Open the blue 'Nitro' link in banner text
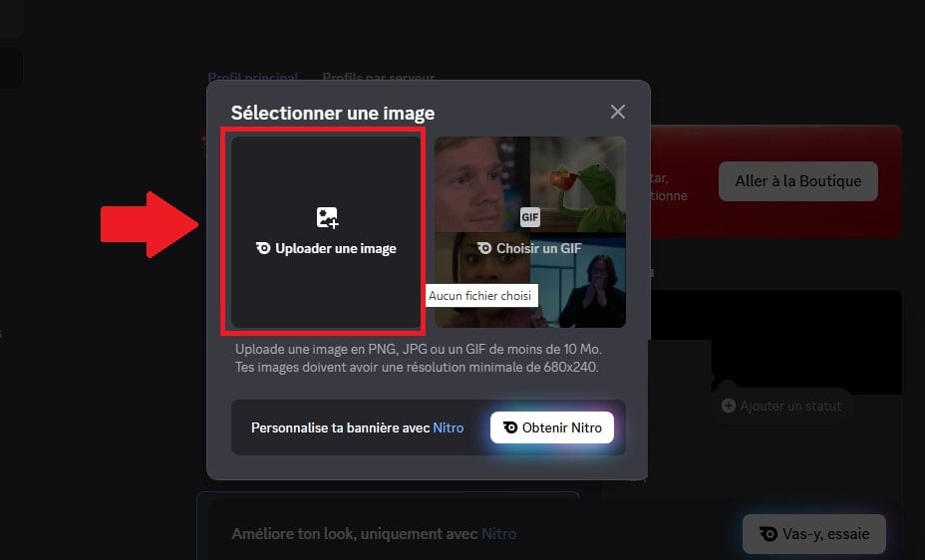The image size is (925, 560). (x=449, y=427)
